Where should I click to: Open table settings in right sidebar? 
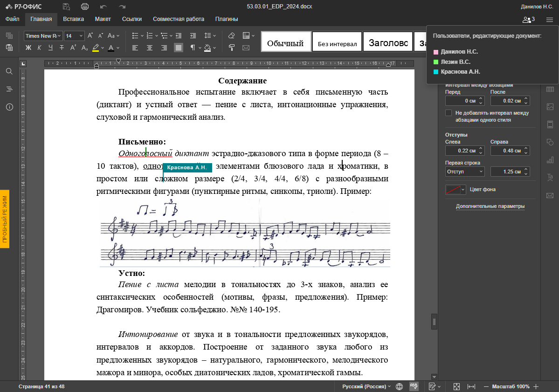(550, 89)
